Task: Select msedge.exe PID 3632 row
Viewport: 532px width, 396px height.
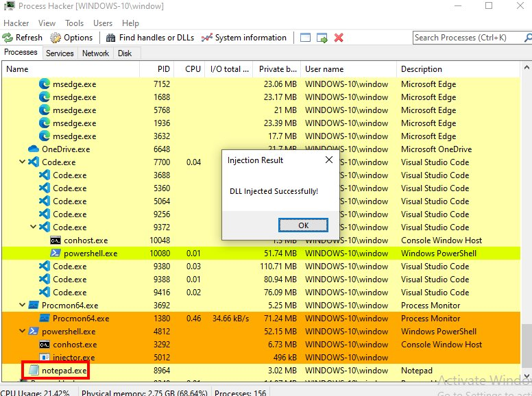Action: [261, 136]
